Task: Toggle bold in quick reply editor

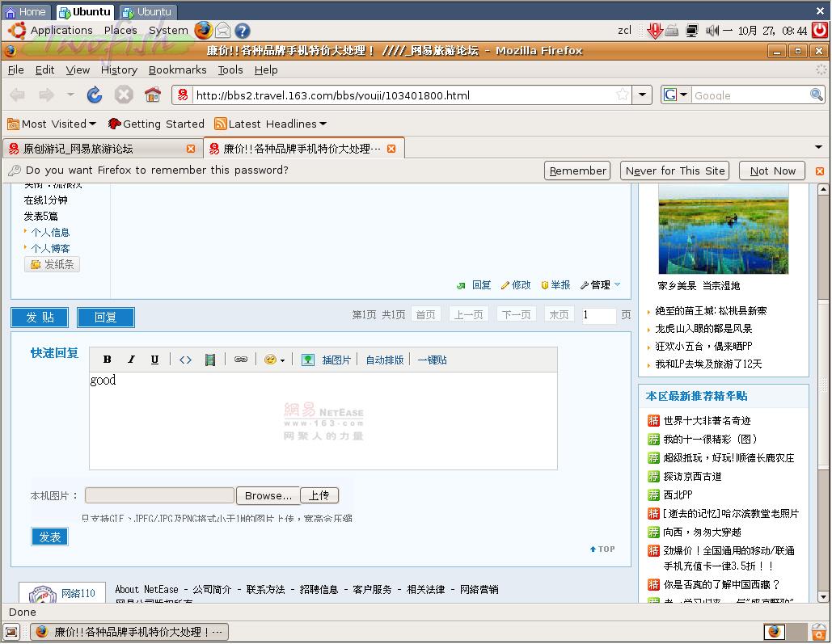Action: pos(108,360)
